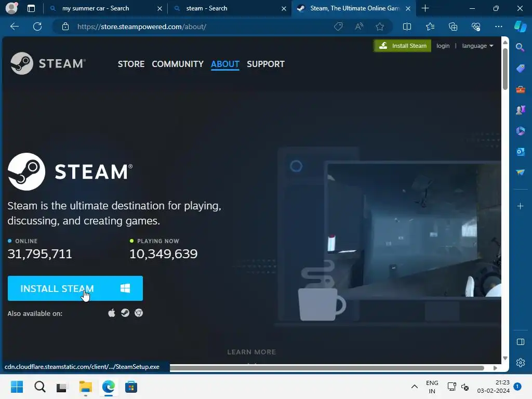Viewport: 532px width, 399px height.
Task: Click the macOS Apple download icon
Action: click(x=112, y=313)
